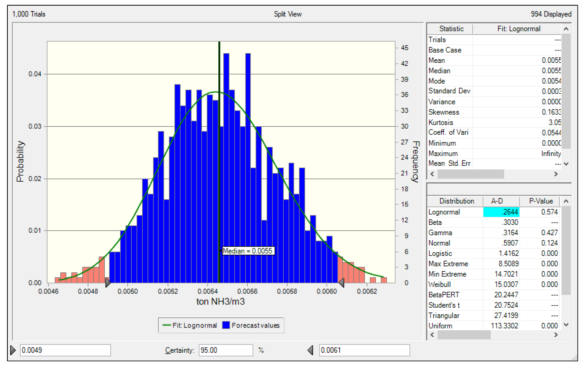Click the upper bound arrow beside 0.0061 field
The height and width of the screenshot is (371, 588).
310,350
